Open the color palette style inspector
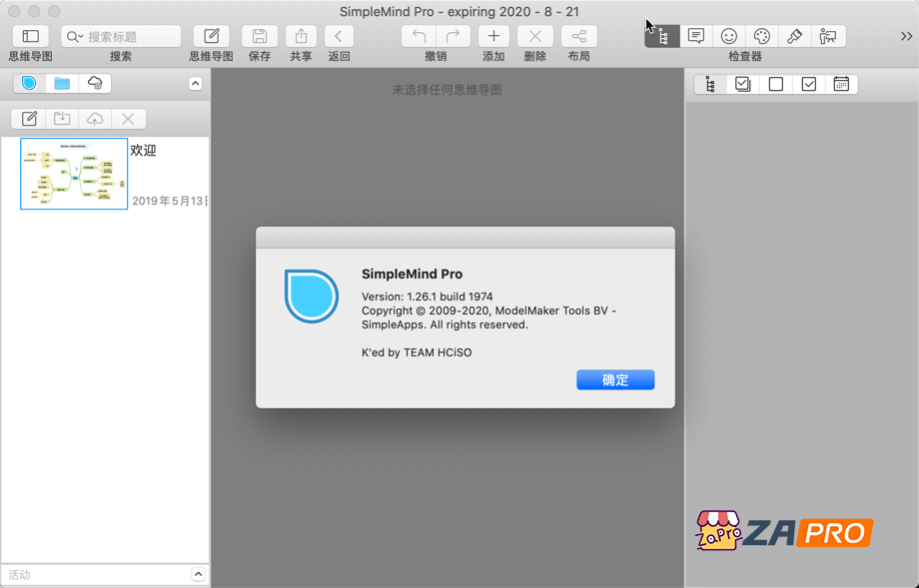Viewport: 919px width, 588px height. [762, 37]
